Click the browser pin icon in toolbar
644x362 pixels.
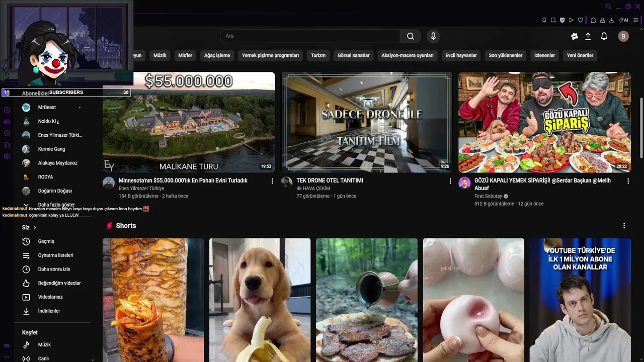click(x=544, y=20)
